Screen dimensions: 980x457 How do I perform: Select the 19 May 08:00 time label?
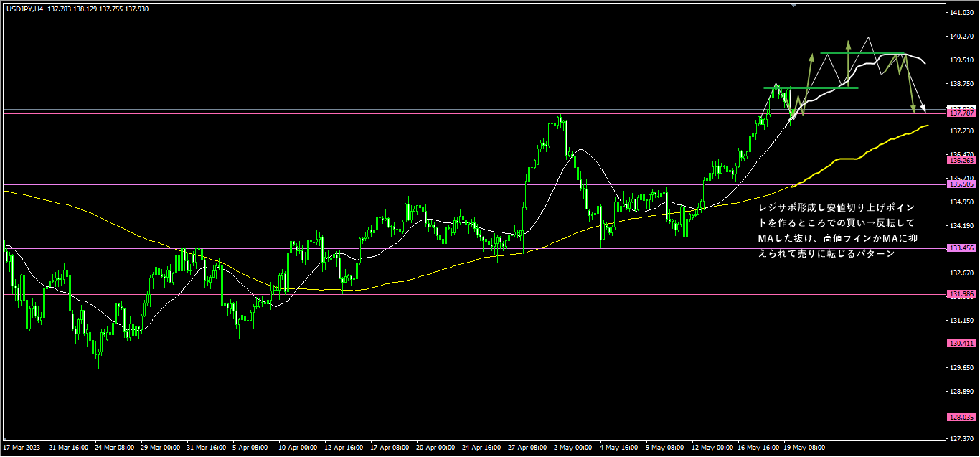804,448
